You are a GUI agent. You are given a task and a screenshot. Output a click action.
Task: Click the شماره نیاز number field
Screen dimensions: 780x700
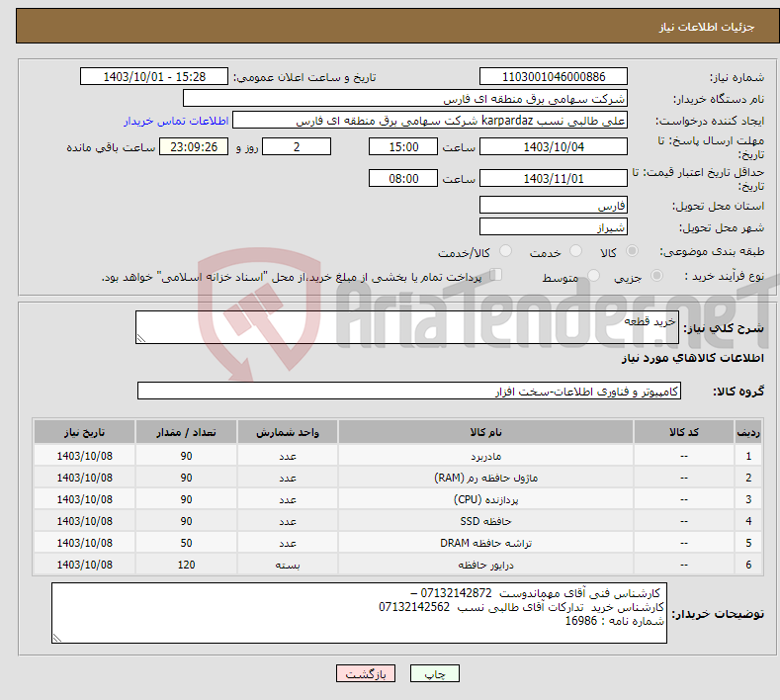(x=554, y=76)
